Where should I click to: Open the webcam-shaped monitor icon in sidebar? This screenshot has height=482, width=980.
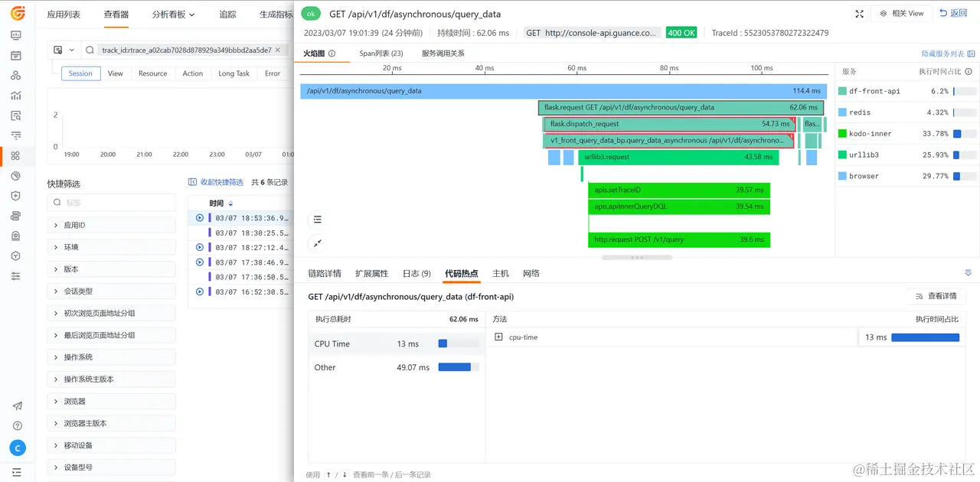pos(16,236)
